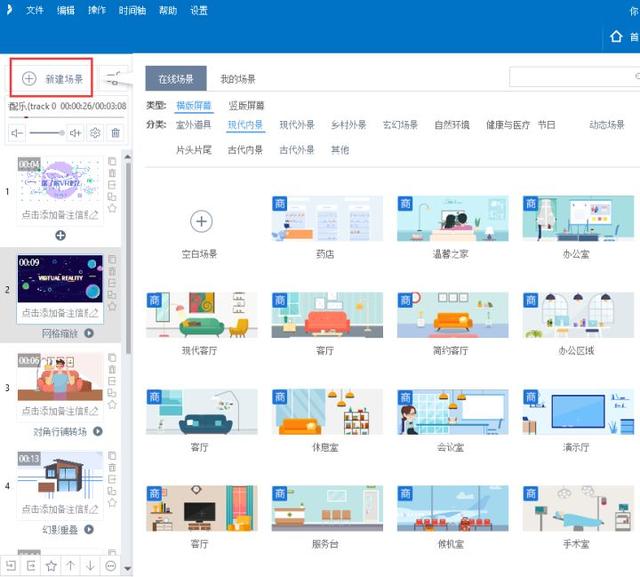Viewport: 640px width, 577px height.
Task: Favorite scene 1 with its star icon
Action: [x=112, y=208]
